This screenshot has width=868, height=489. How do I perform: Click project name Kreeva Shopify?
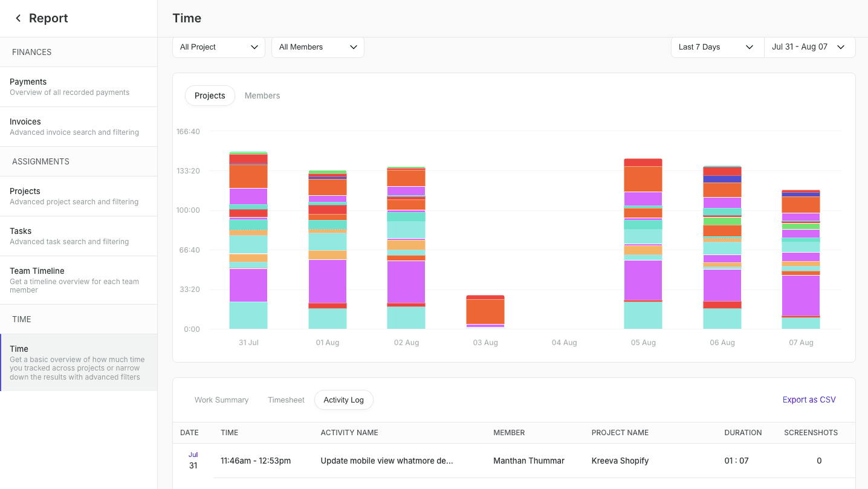click(x=620, y=461)
